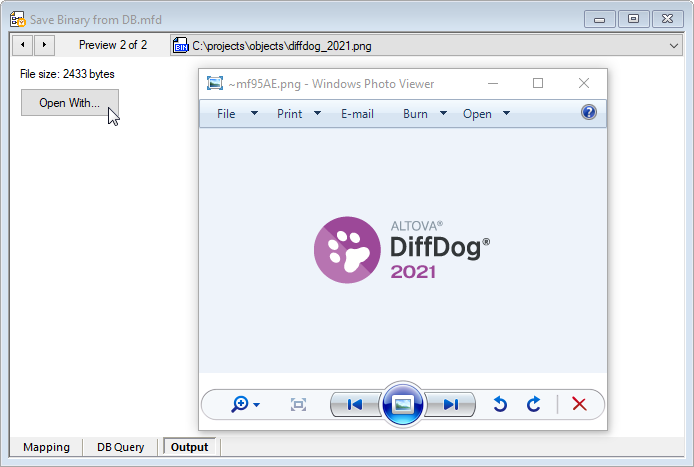Switch to the Mapping tab
The image size is (694, 467).
pyautogui.click(x=46, y=447)
